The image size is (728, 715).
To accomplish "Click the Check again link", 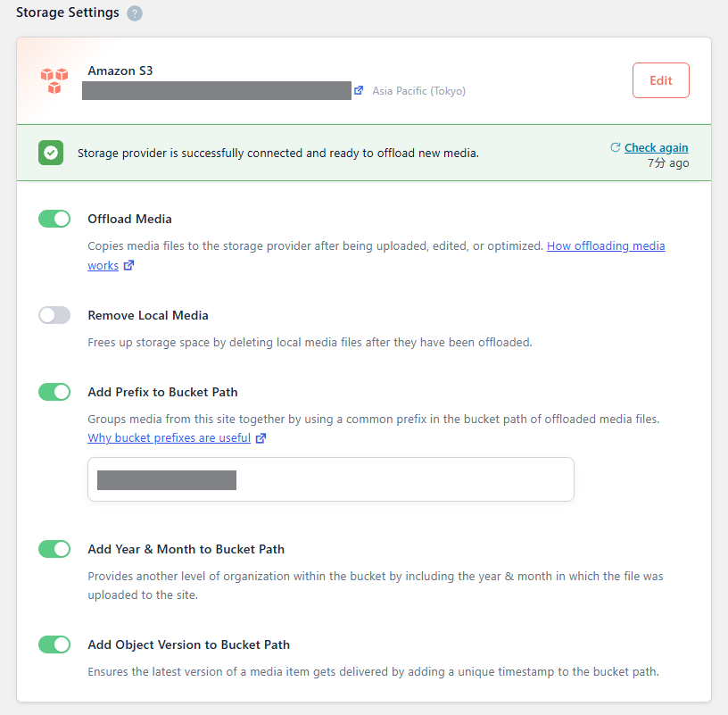I will (x=656, y=148).
